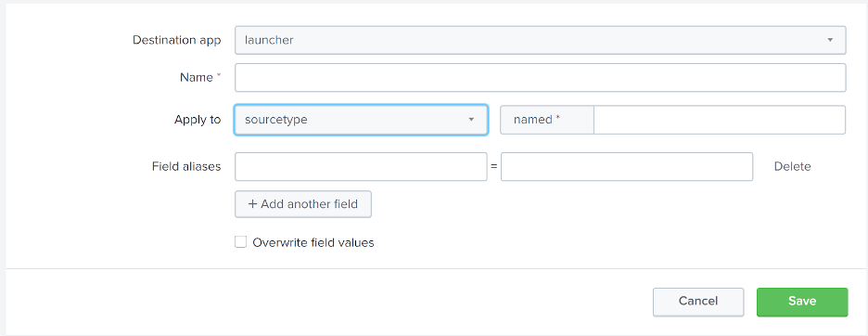Image resolution: width=868 pixels, height=336 pixels.
Task: Save the new field alias
Action: (x=802, y=302)
